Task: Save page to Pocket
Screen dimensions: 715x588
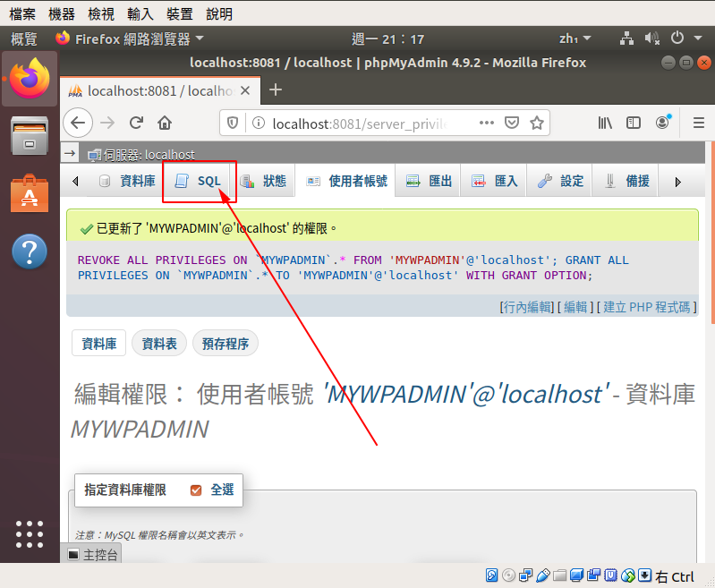Action: coord(512,123)
